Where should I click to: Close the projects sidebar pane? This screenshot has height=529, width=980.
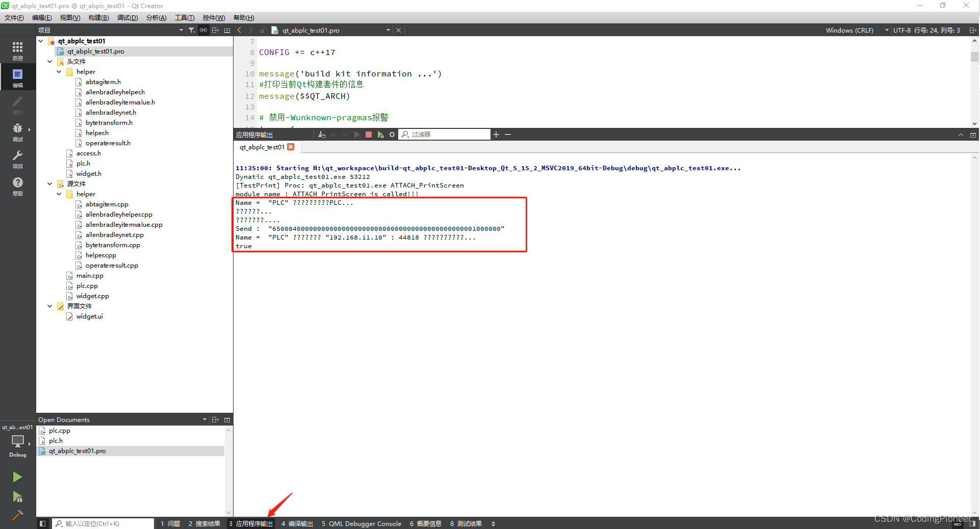227,30
